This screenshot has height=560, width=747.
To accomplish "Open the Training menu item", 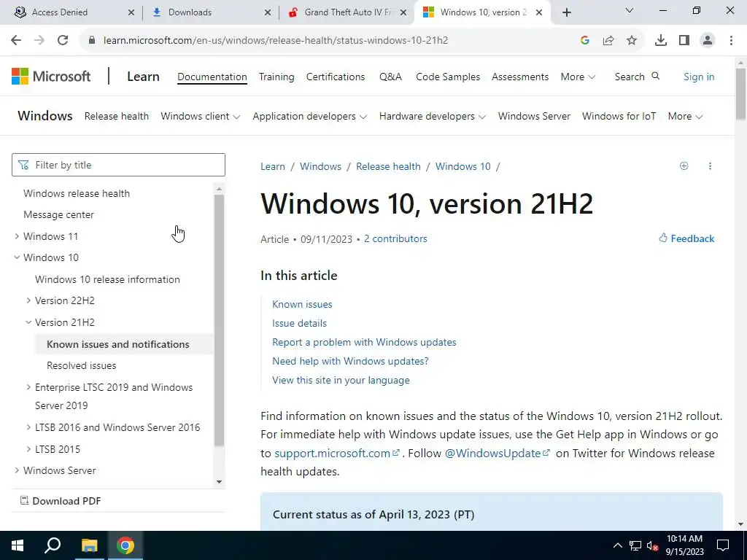I will pos(276,77).
